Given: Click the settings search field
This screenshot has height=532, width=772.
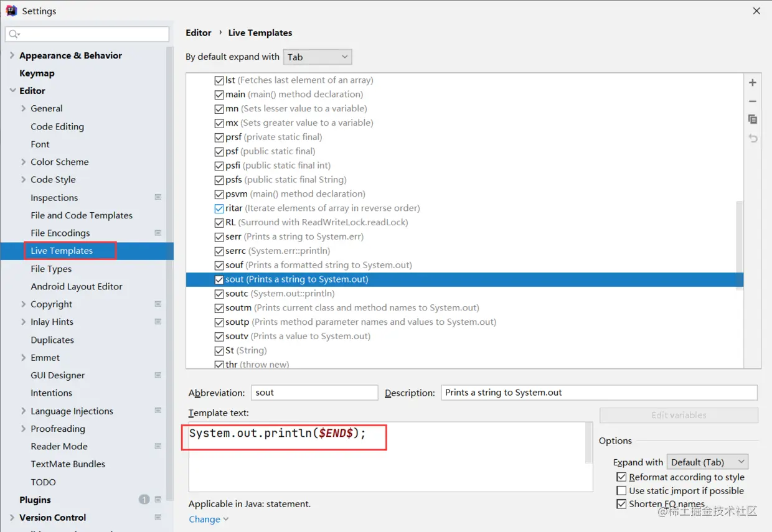Looking at the screenshot, I should (x=87, y=34).
